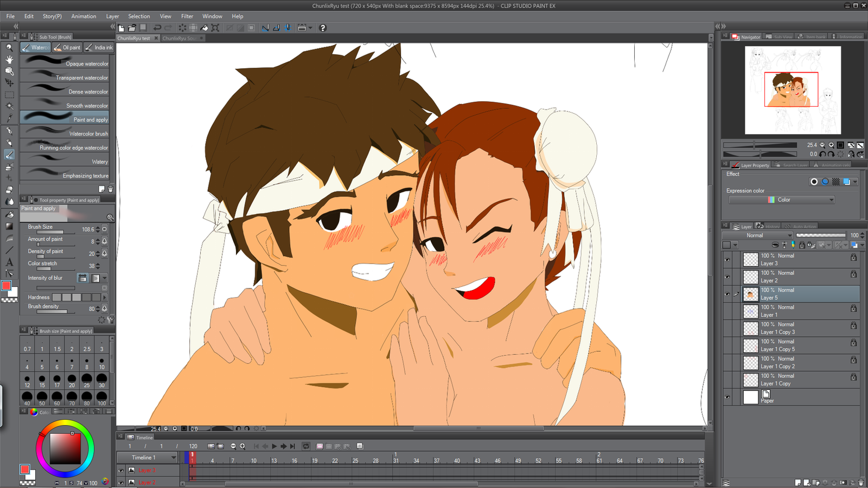Screen dimensions: 868x488
Task: Rotate canvas left in Navigator
Action: [x=822, y=154]
